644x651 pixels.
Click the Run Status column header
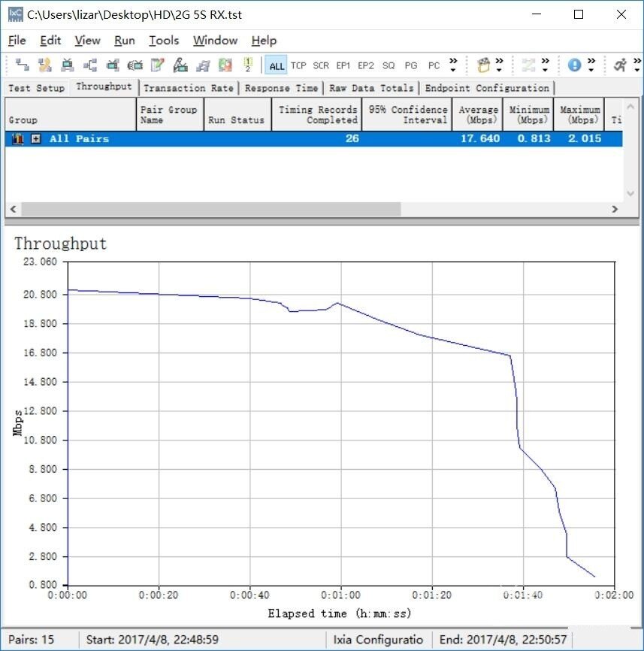(236, 120)
